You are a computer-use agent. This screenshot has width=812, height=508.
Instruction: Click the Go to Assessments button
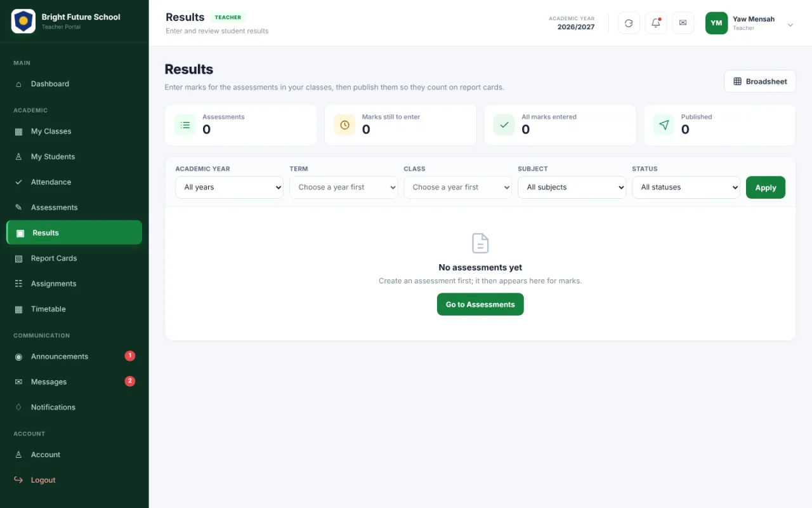[480, 304]
